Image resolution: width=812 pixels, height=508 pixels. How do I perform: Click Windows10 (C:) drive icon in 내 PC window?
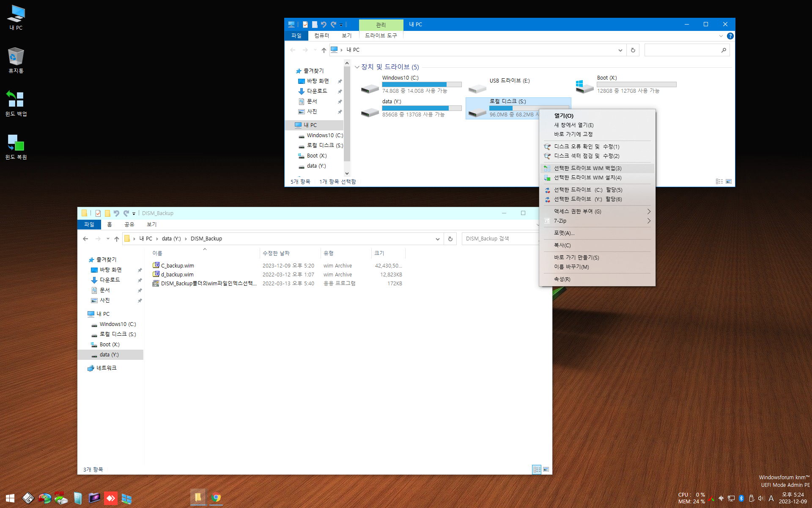pos(370,88)
